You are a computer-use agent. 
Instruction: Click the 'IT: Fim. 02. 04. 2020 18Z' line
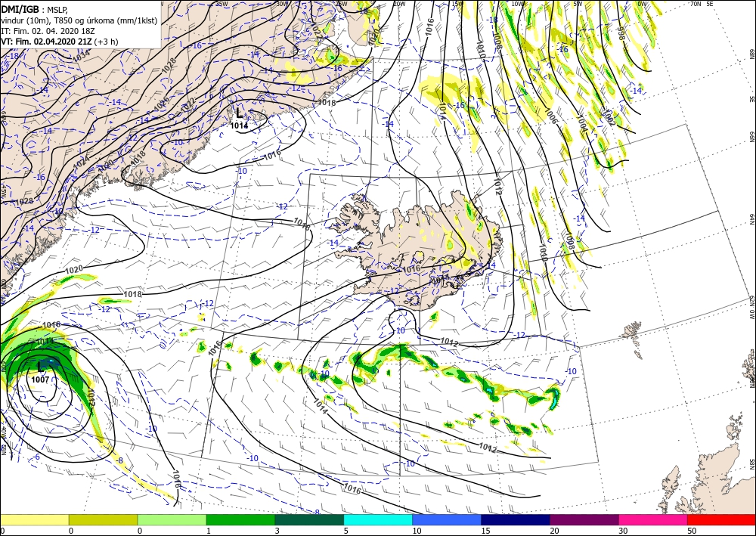pyautogui.click(x=48, y=31)
